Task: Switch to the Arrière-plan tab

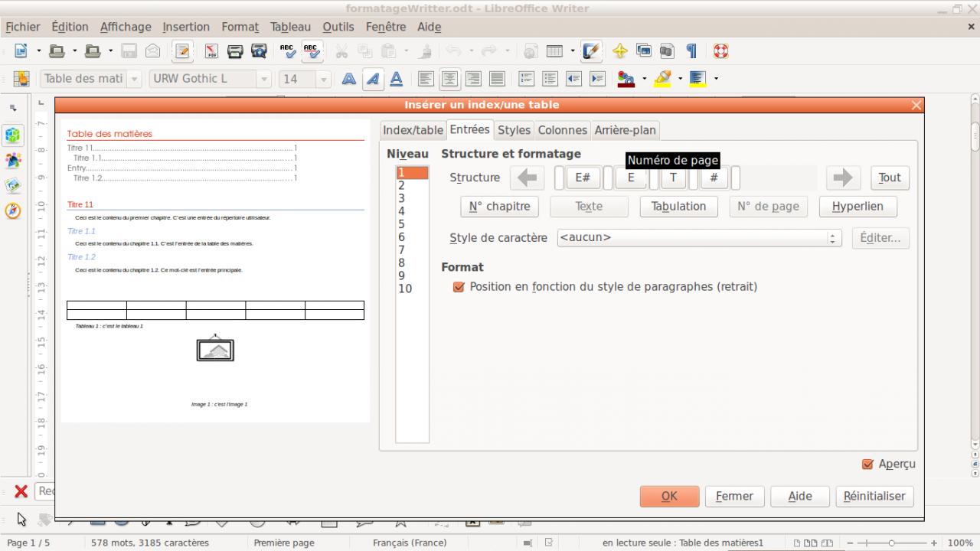Action: 625,130
